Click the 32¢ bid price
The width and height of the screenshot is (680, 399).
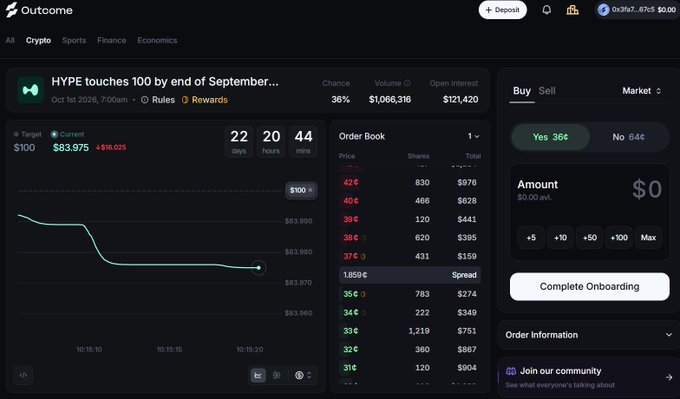pos(350,349)
